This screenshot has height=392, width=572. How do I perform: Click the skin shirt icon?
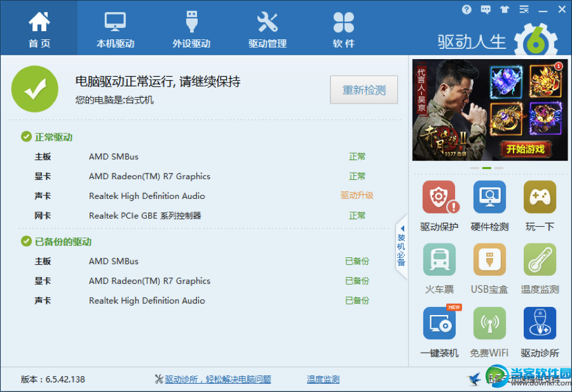tap(505, 10)
